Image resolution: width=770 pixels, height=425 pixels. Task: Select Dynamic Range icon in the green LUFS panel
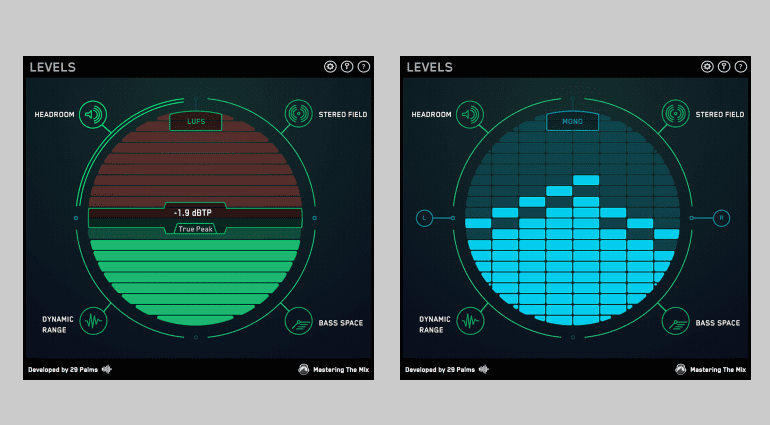(x=94, y=322)
